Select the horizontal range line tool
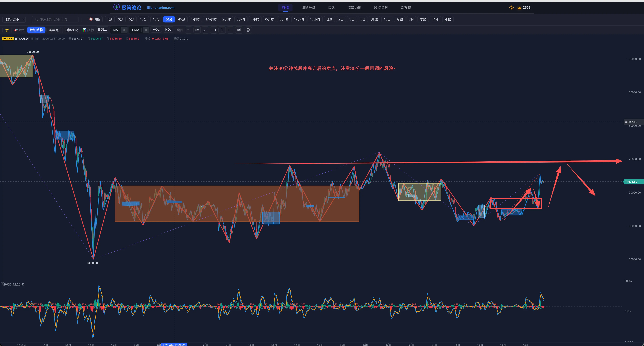Screen dimensions: 644x346 [x=213, y=30]
